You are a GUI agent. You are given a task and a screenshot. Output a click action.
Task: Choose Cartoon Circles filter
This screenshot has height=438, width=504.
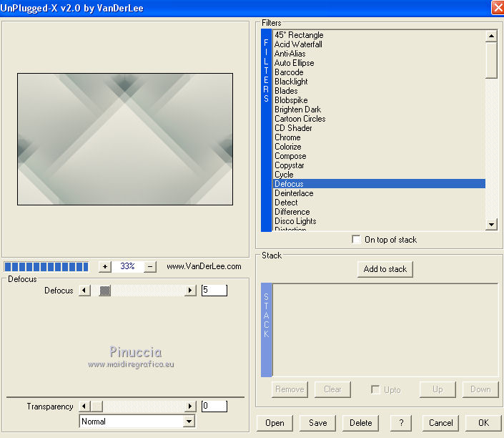379,119
